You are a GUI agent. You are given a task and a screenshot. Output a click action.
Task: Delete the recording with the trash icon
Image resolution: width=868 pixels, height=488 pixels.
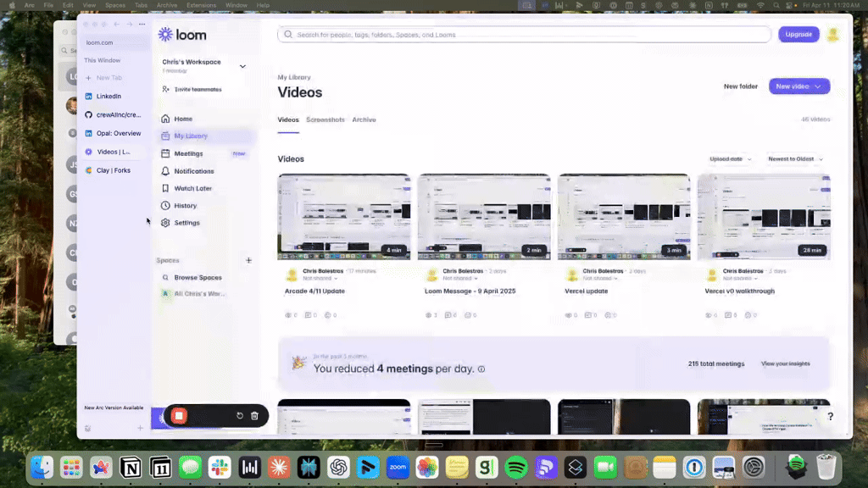[x=254, y=416]
